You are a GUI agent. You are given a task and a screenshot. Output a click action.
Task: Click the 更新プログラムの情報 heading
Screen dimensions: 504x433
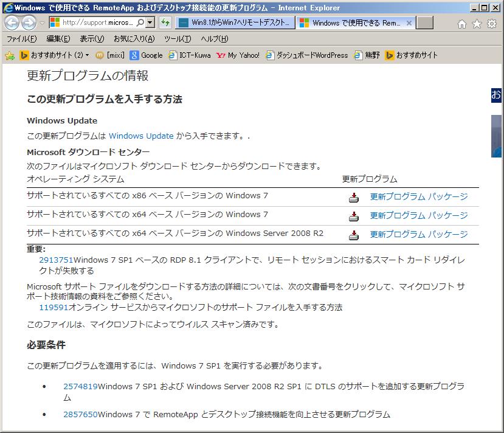pos(88,76)
